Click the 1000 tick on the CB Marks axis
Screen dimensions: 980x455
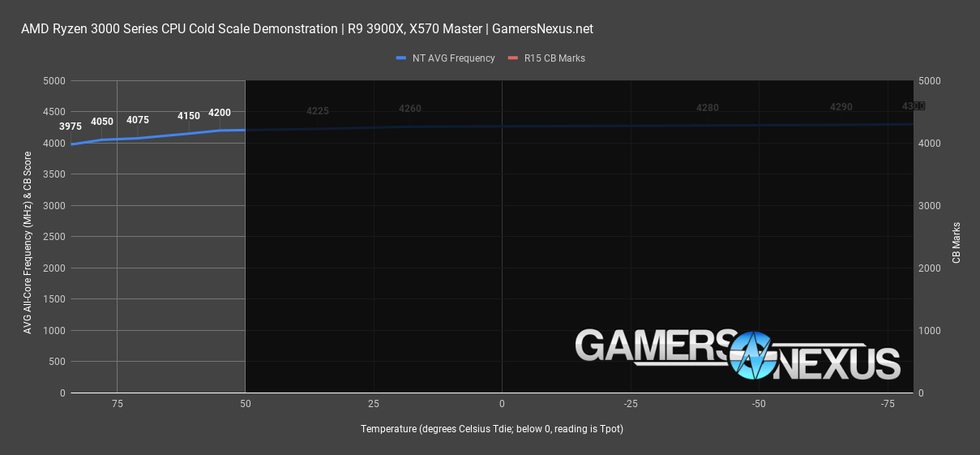point(930,331)
